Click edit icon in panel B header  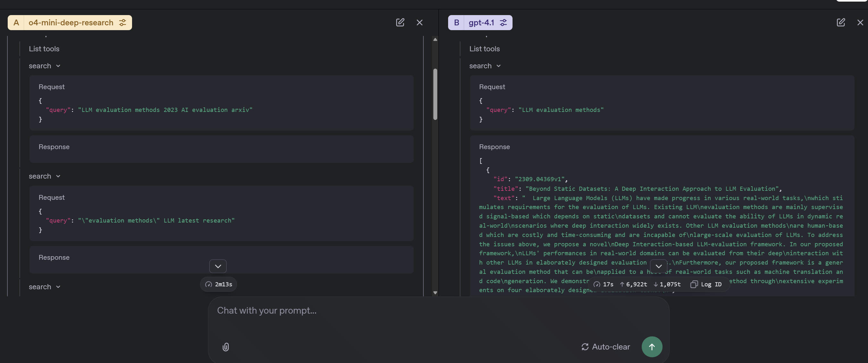click(841, 22)
